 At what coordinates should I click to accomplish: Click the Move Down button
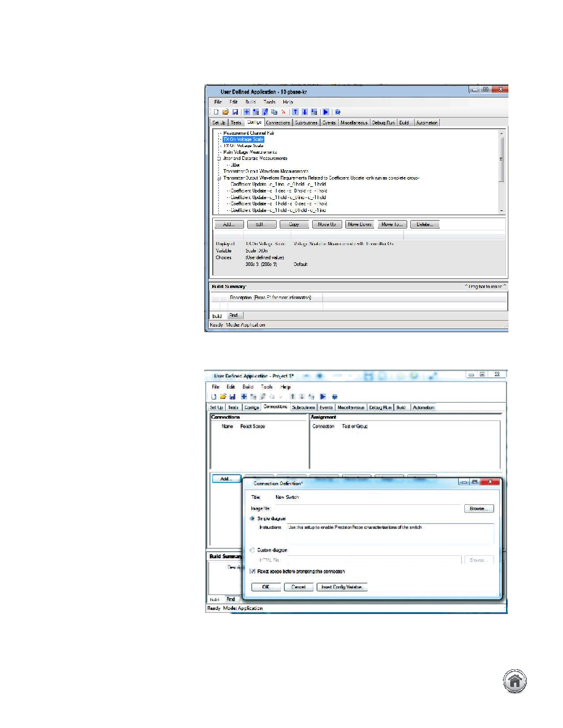(359, 224)
